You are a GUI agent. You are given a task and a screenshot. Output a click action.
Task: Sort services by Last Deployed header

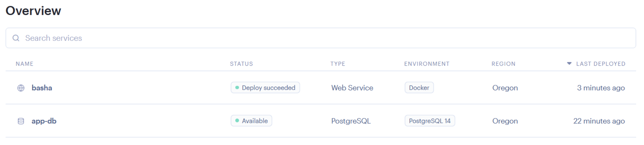click(x=600, y=64)
